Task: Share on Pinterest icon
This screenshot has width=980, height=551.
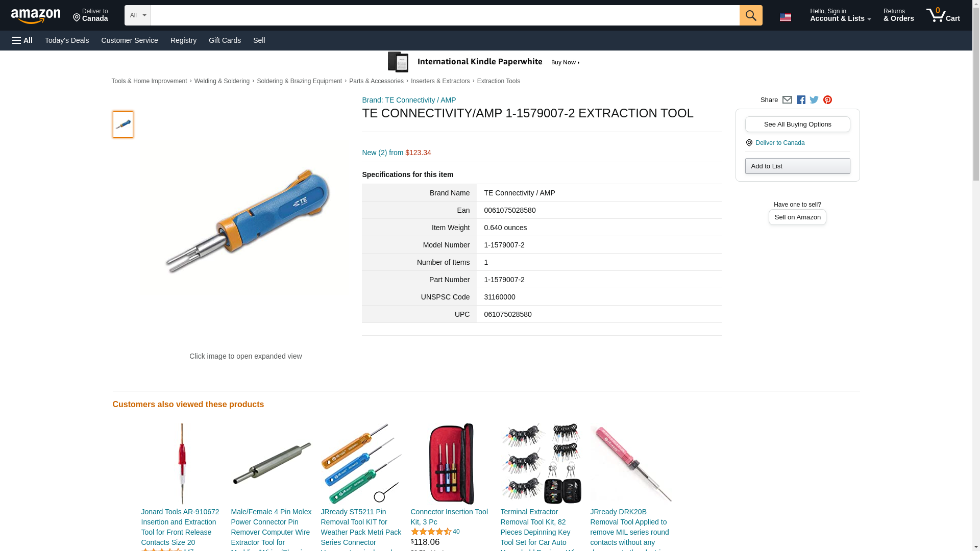Action: pos(827,100)
